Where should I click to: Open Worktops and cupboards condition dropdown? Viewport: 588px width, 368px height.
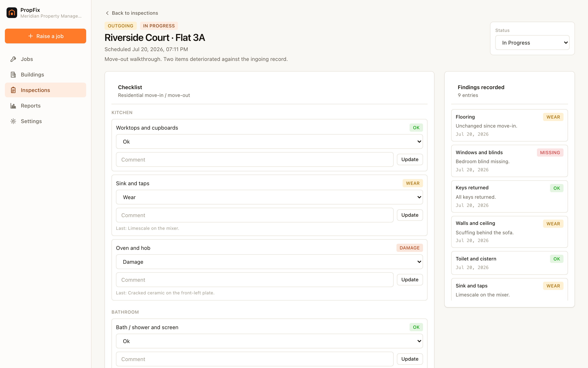(x=269, y=142)
